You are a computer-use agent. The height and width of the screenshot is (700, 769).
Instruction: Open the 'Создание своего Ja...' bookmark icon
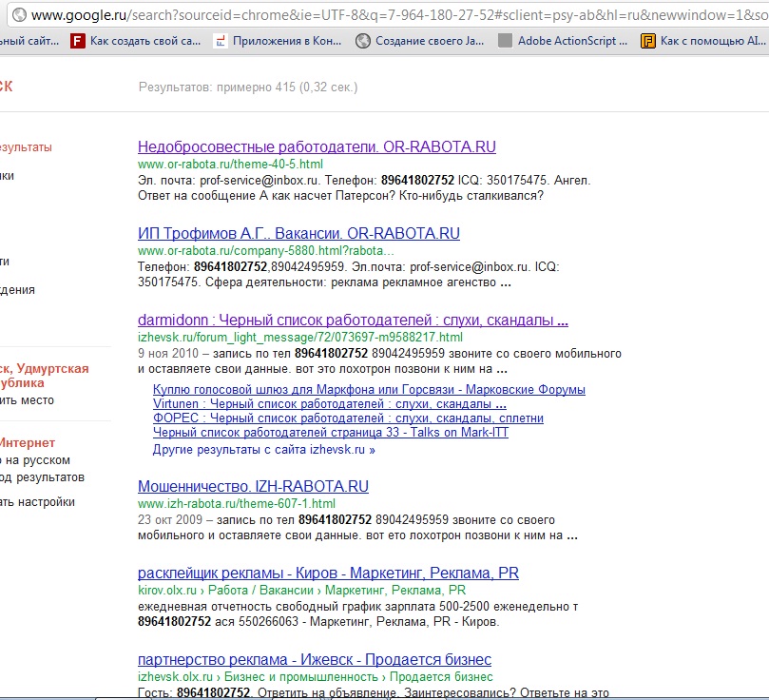pyautogui.click(x=362, y=41)
